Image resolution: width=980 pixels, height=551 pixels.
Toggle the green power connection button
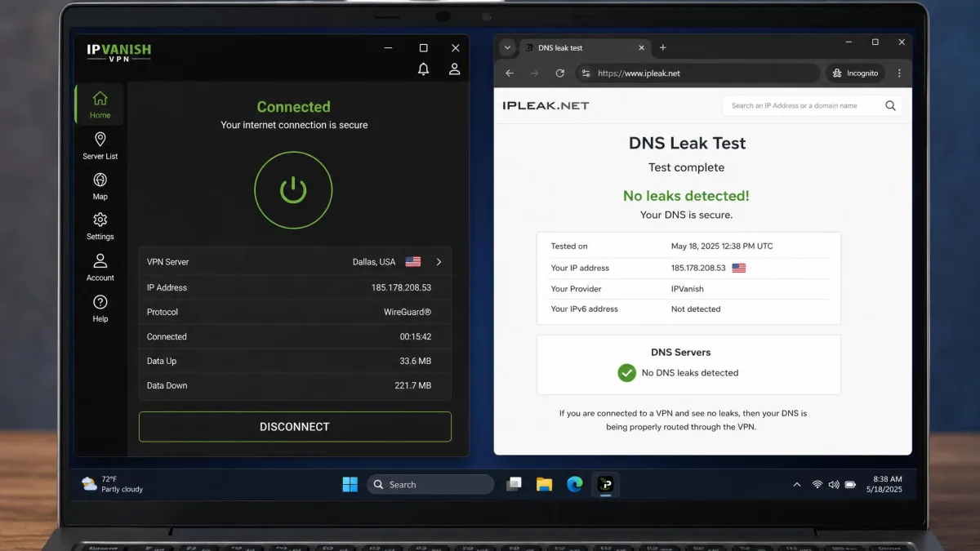coord(293,190)
